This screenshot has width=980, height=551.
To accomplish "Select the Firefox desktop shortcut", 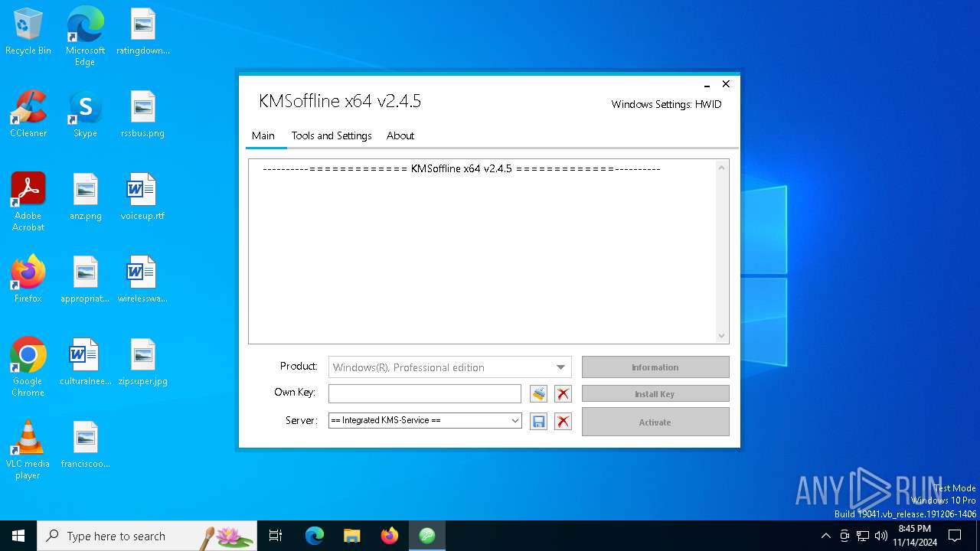I will [28, 280].
